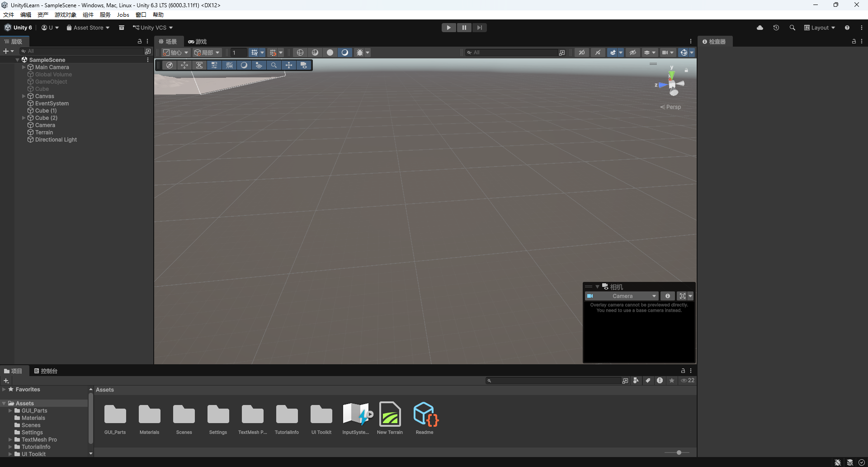Image resolution: width=868 pixels, height=467 pixels.
Task: Click the cloud services icon in the top bar
Action: pos(760,28)
